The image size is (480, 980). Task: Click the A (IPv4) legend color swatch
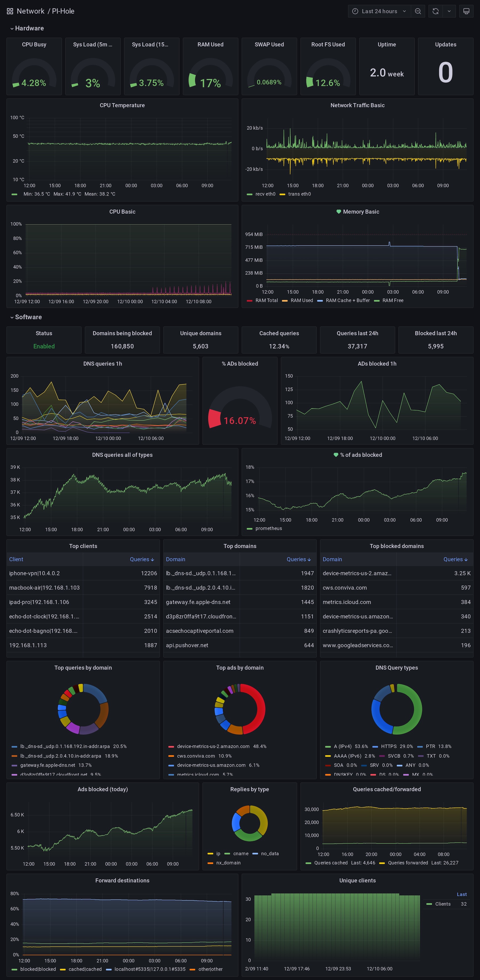click(327, 746)
